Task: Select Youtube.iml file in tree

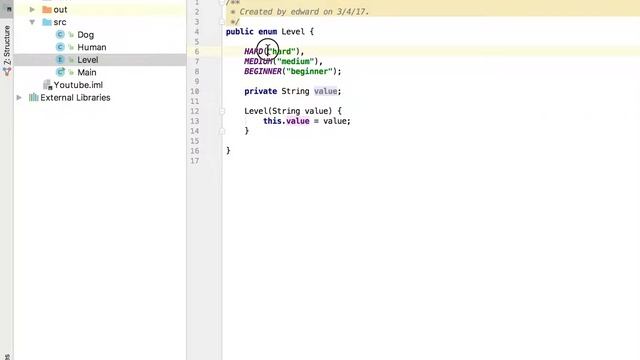Action: (x=78, y=85)
